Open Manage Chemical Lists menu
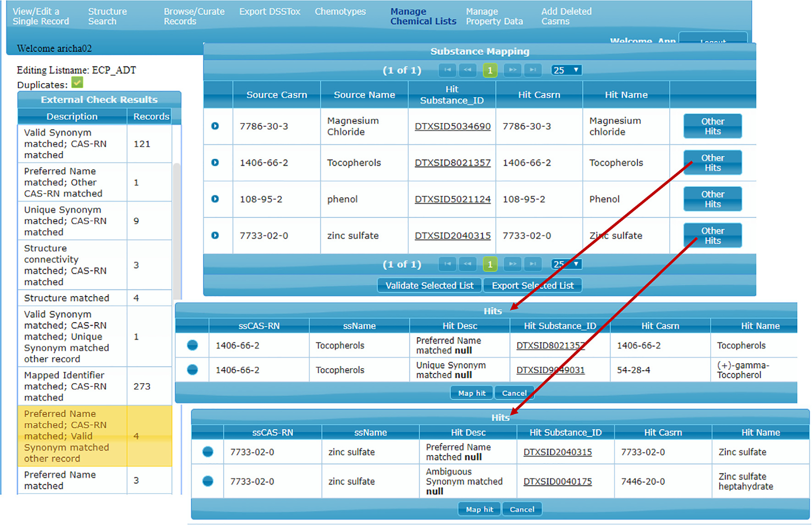 coord(423,16)
